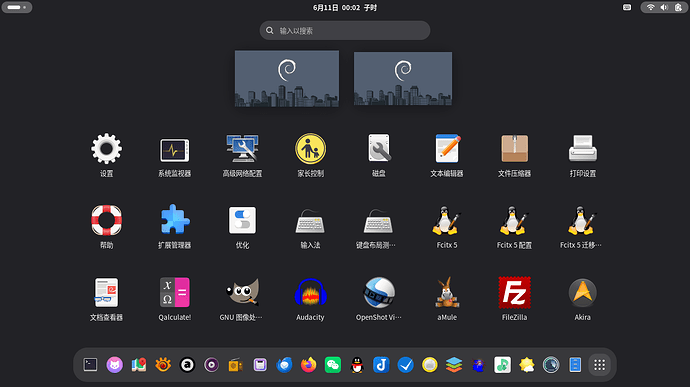
Task: Launch the blue bird dock app
Action: [x=478, y=365]
